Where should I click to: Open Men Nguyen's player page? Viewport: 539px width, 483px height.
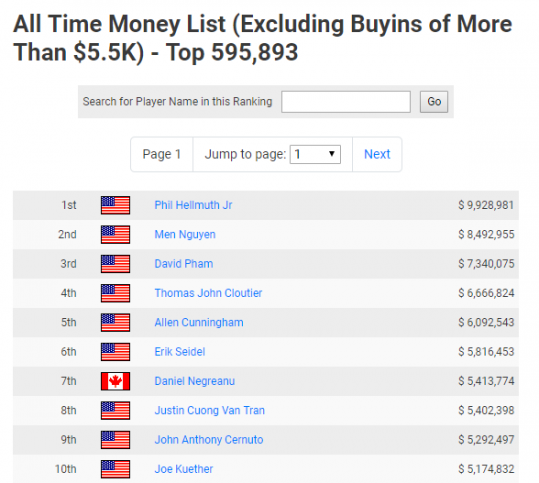click(x=185, y=234)
